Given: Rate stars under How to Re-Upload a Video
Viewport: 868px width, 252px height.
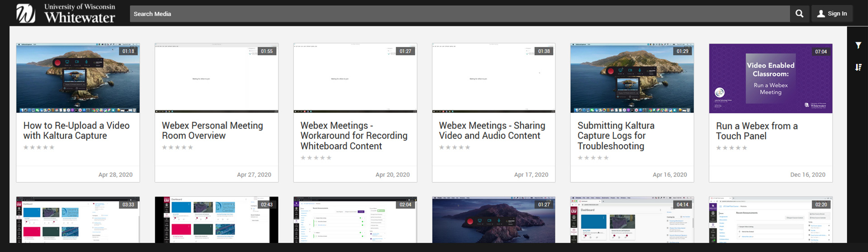Looking at the screenshot, I should pos(39,147).
